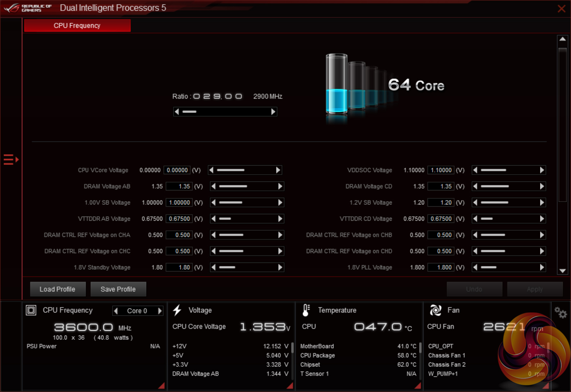Click the CPU VCore Voltage slider

(245, 170)
